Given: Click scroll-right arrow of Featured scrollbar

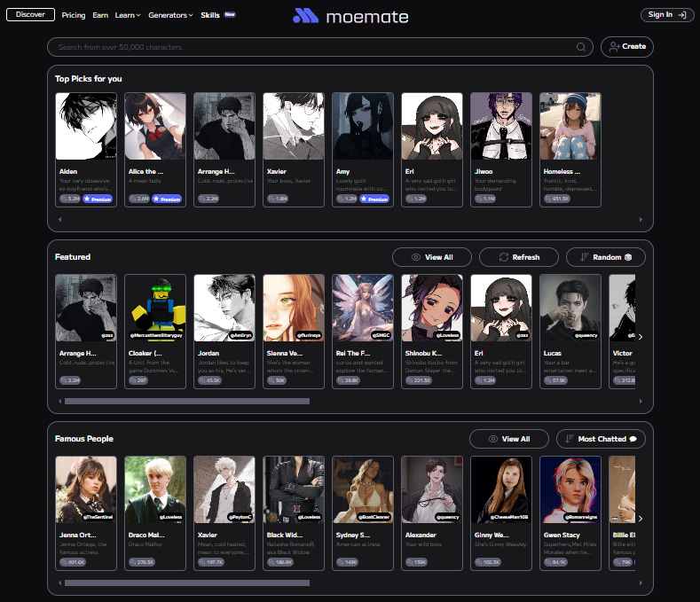Looking at the screenshot, I should [641, 401].
